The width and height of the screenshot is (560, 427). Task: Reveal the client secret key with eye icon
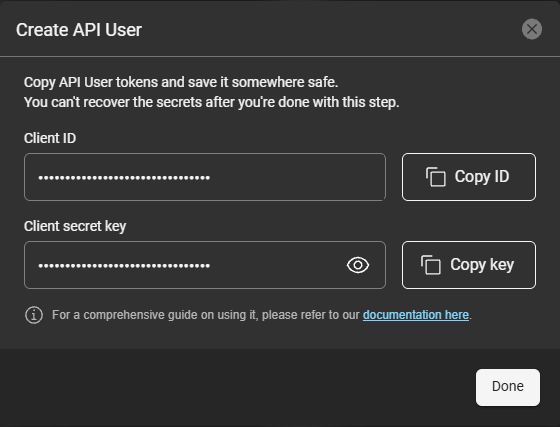pyautogui.click(x=358, y=265)
